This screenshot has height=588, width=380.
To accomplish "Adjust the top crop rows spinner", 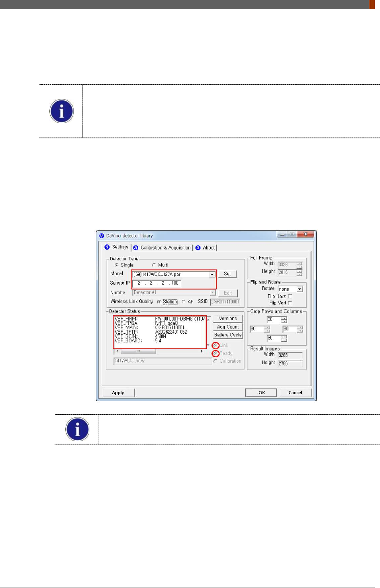I will pyautogui.click(x=284, y=320).
